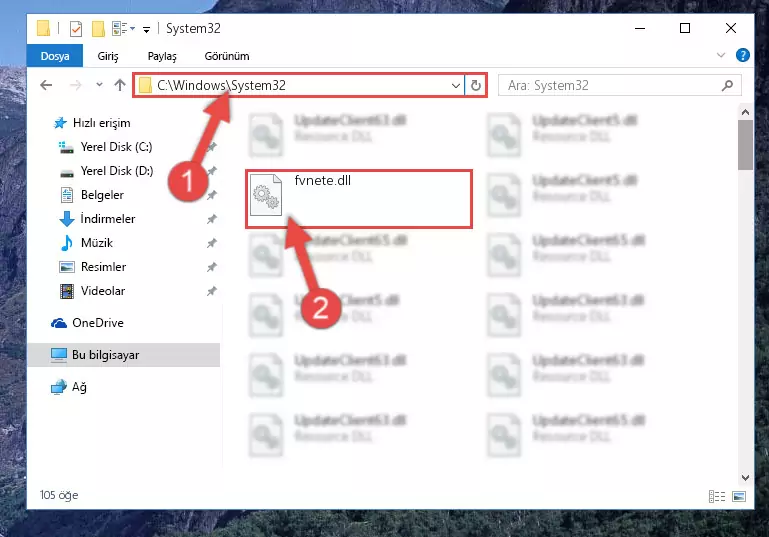Image resolution: width=769 pixels, height=537 pixels.
Task: Expand the ribbon with the chevron arrow
Action: (720, 55)
